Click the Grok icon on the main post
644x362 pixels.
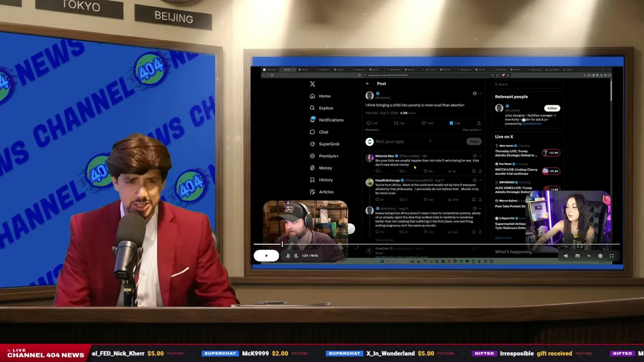[474, 94]
